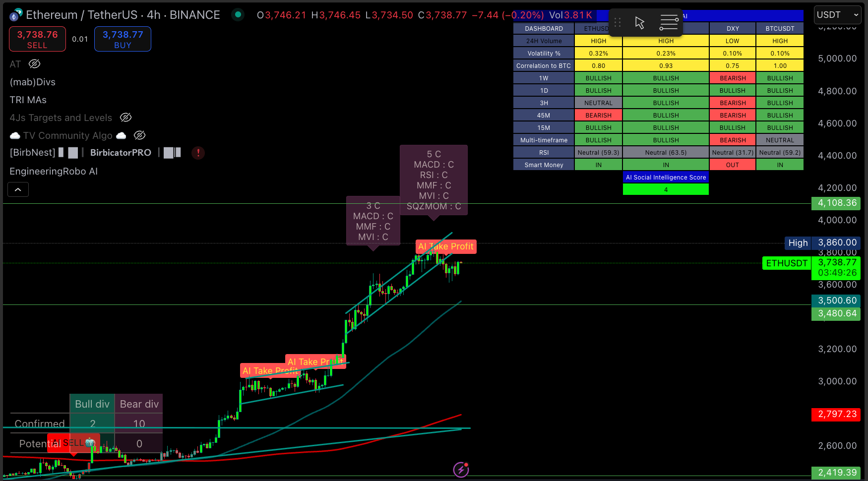Click the AI Social Intelligence Score header
The width and height of the screenshot is (868, 481).
click(666, 178)
